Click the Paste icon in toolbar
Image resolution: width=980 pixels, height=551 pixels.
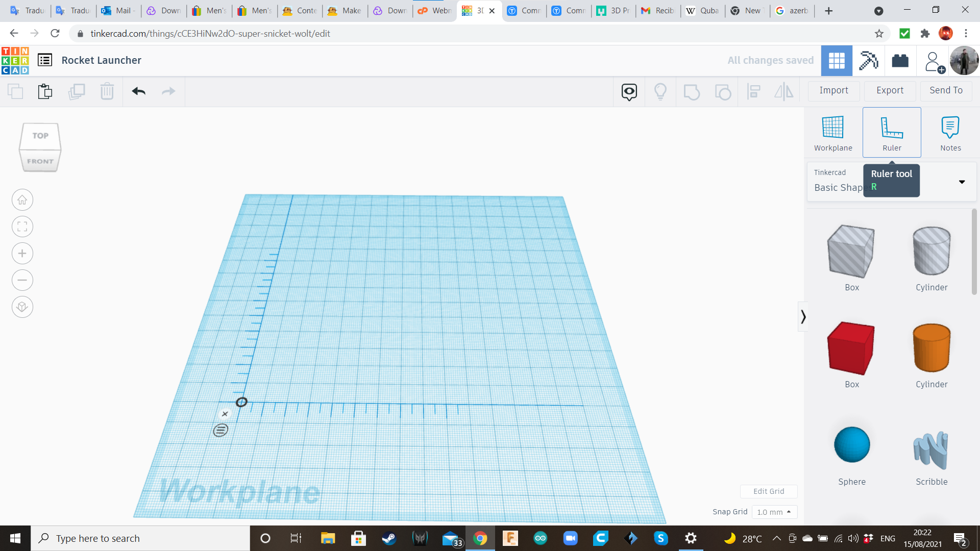pos(45,91)
